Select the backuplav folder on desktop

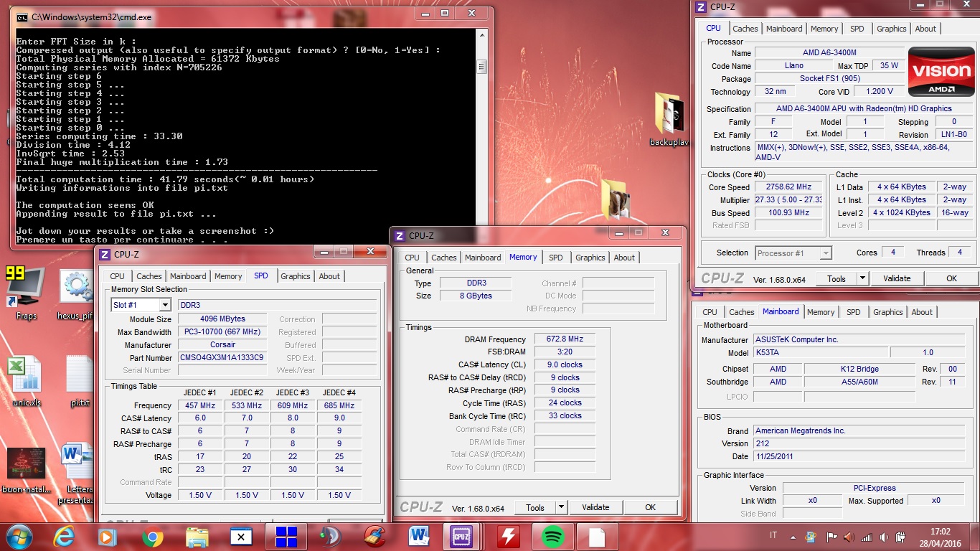coord(668,118)
